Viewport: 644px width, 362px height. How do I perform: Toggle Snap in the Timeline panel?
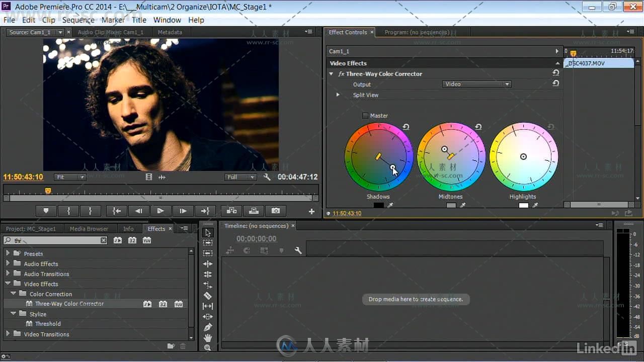247,250
